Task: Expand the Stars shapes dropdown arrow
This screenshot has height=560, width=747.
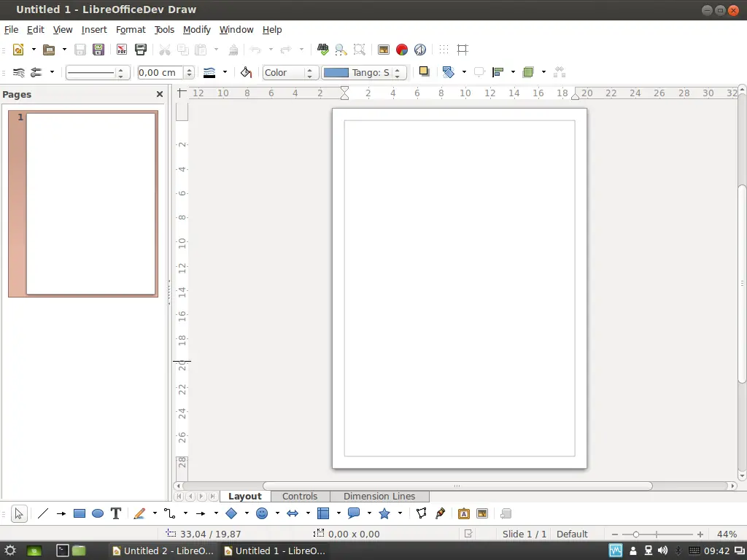Action: point(400,514)
